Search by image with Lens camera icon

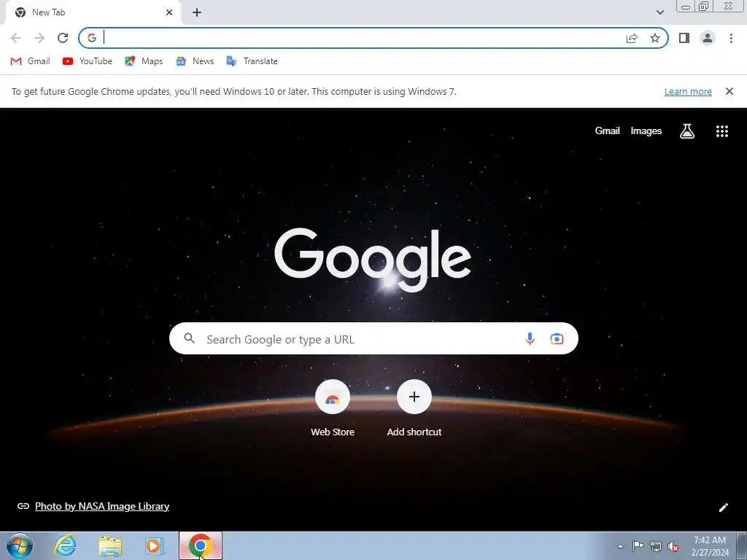(x=557, y=338)
